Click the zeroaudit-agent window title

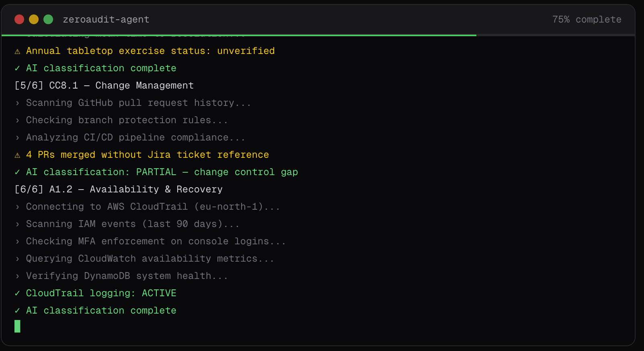point(106,19)
